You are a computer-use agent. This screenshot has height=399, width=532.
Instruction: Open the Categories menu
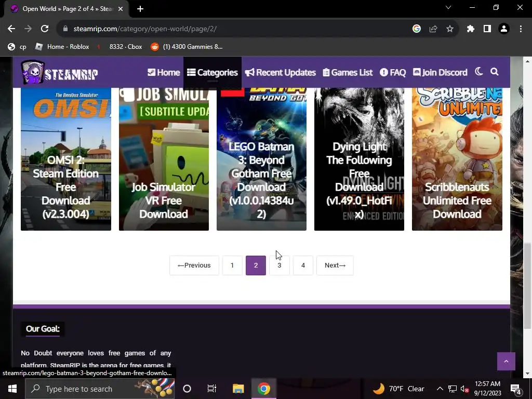coord(212,72)
